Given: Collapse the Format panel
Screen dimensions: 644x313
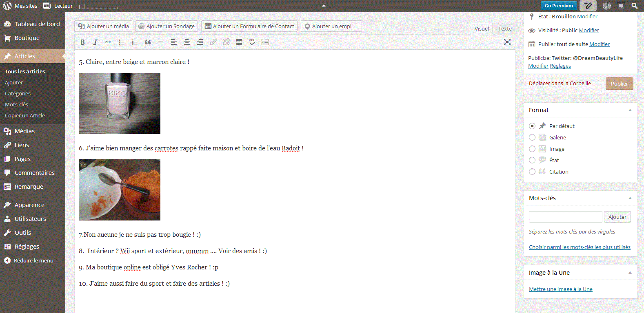Looking at the screenshot, I should pyautogui.click(x=630, y=110).
